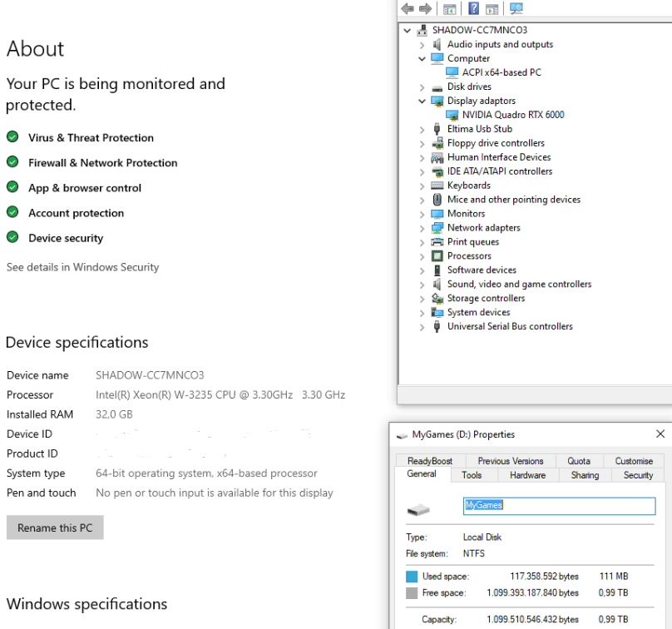Viewport: 672px width, 629px height.
Task: Select the Sharing tab
Action: 585,475
